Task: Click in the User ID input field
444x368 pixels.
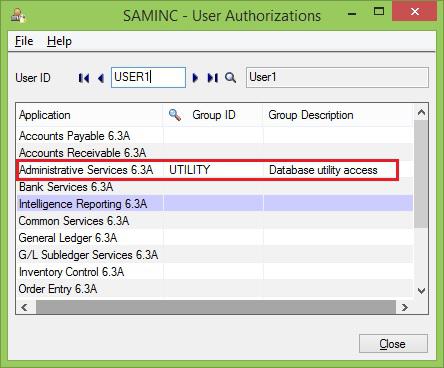Action: [x=148, y=77]
